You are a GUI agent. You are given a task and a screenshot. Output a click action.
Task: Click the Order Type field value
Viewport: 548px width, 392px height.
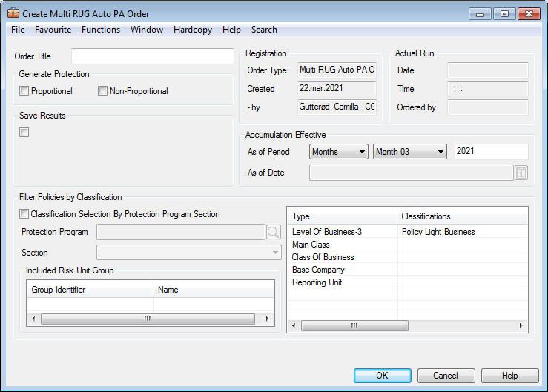pos(337,70)
